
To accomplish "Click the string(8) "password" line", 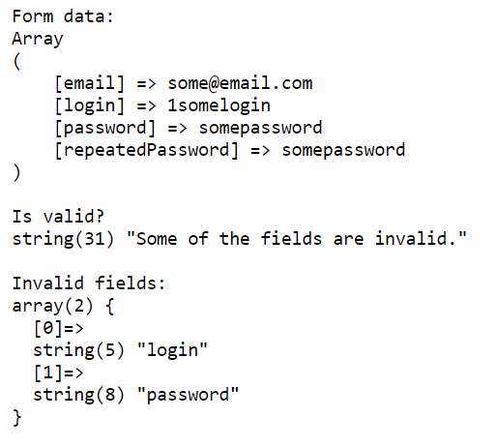I will [135, 395].
